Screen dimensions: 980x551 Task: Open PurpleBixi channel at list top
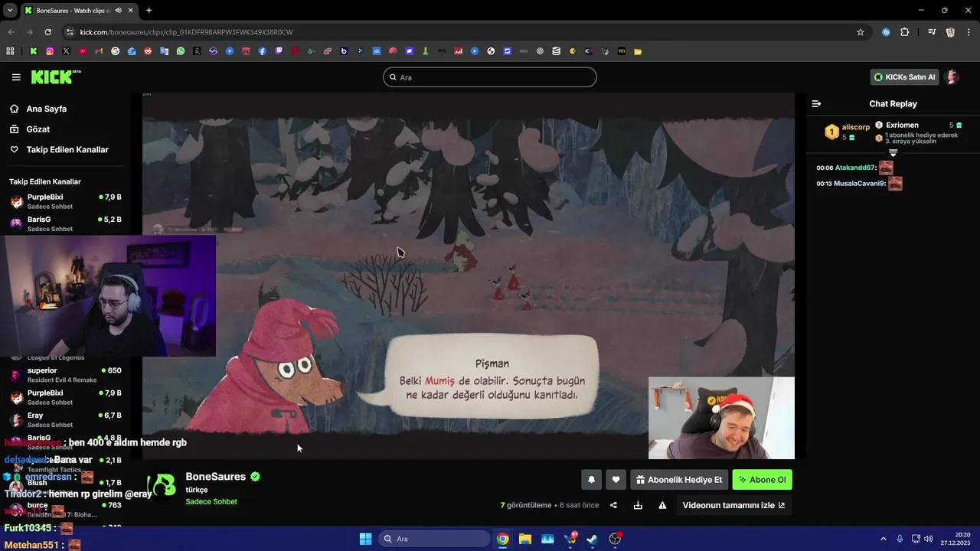click(65, 201)
